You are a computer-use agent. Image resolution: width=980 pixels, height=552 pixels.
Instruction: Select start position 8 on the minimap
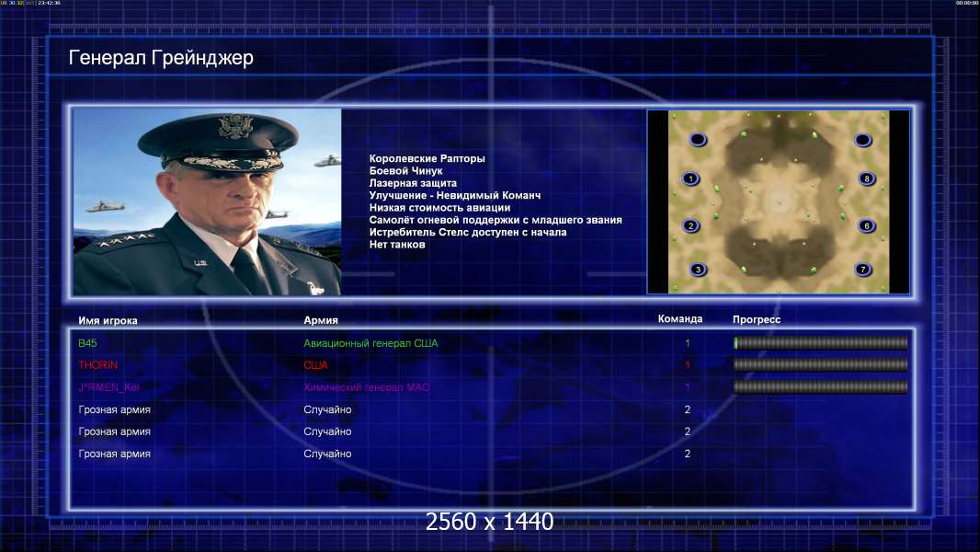(x=867, y=178)
